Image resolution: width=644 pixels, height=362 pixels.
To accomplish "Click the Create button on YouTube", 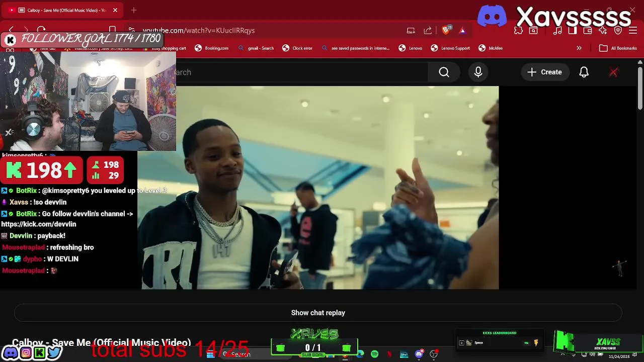I will click(x=544, y=72).
